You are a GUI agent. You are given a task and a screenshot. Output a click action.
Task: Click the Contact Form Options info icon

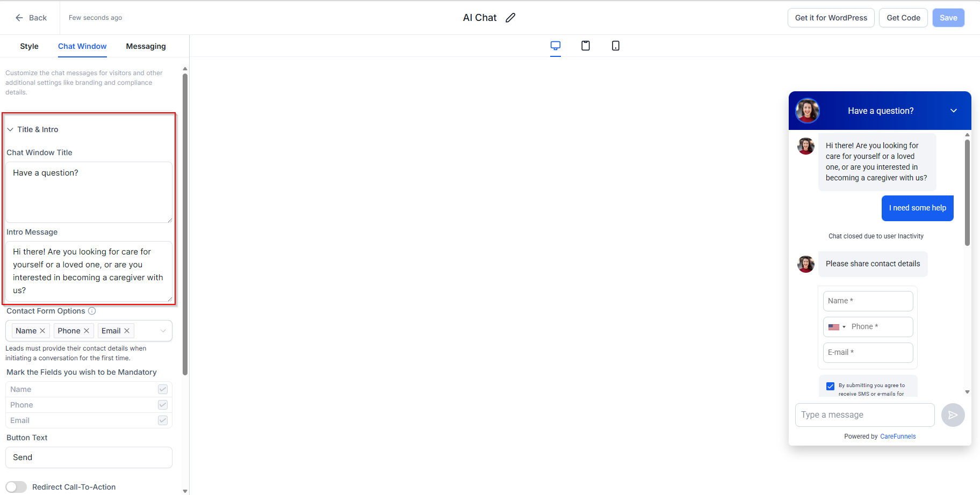92,311
